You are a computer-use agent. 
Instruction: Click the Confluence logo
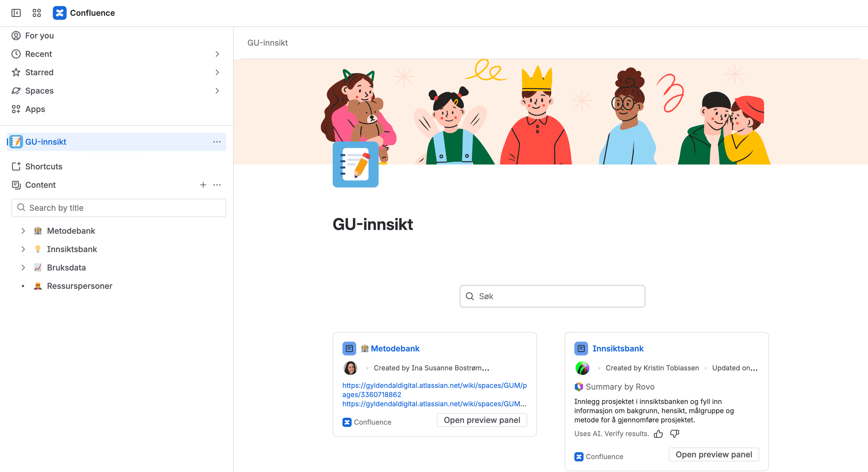coord(60,13)
